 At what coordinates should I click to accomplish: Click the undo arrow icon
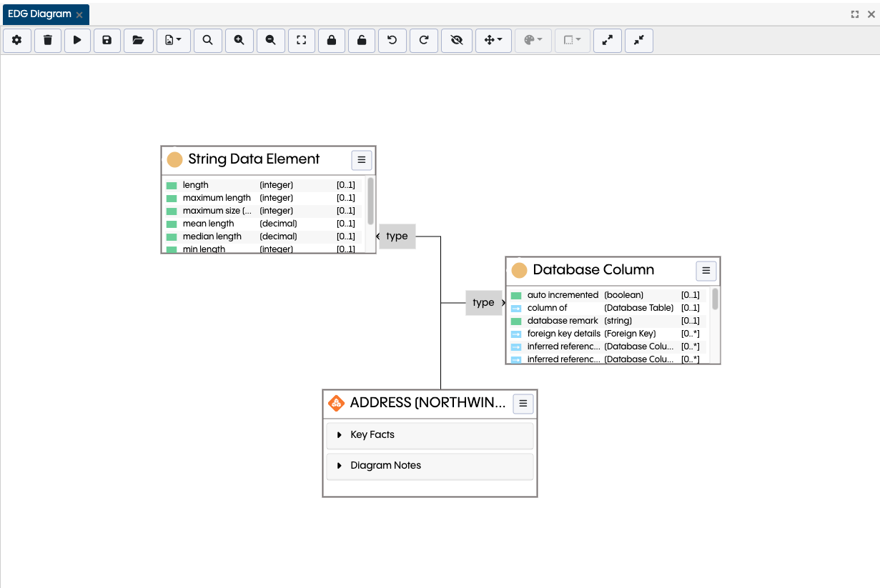392,41
